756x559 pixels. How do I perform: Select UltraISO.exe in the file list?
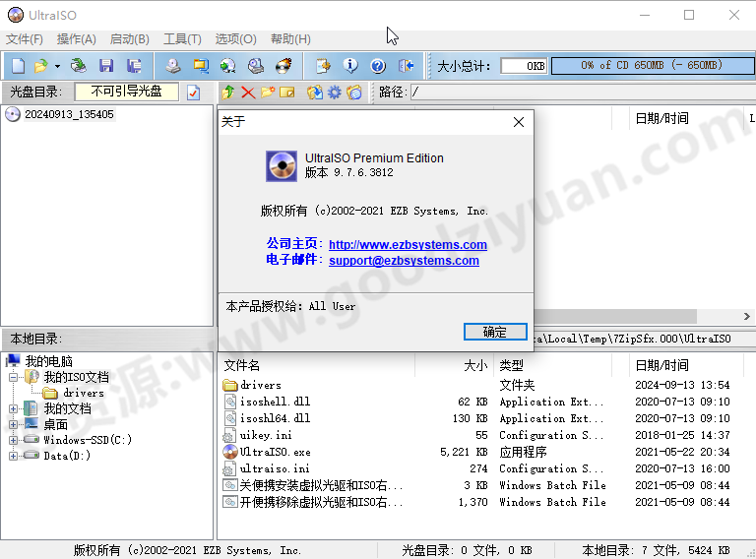pyautogui.click(x=276, y=452)
